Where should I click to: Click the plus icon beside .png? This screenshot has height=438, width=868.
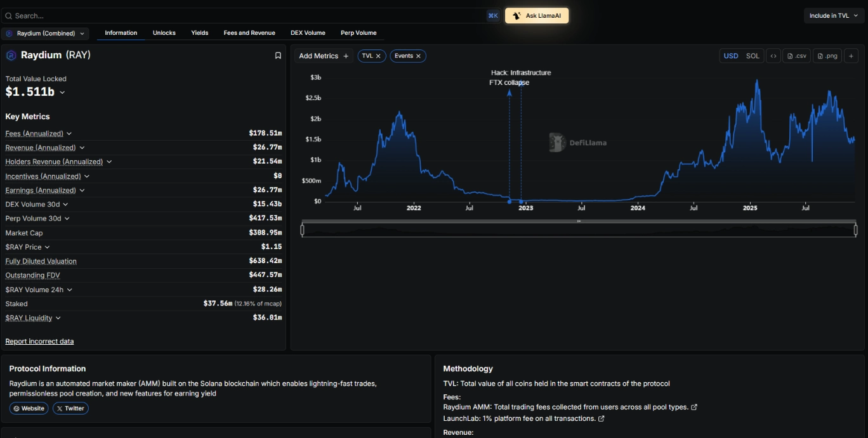[x=852, y=56]
